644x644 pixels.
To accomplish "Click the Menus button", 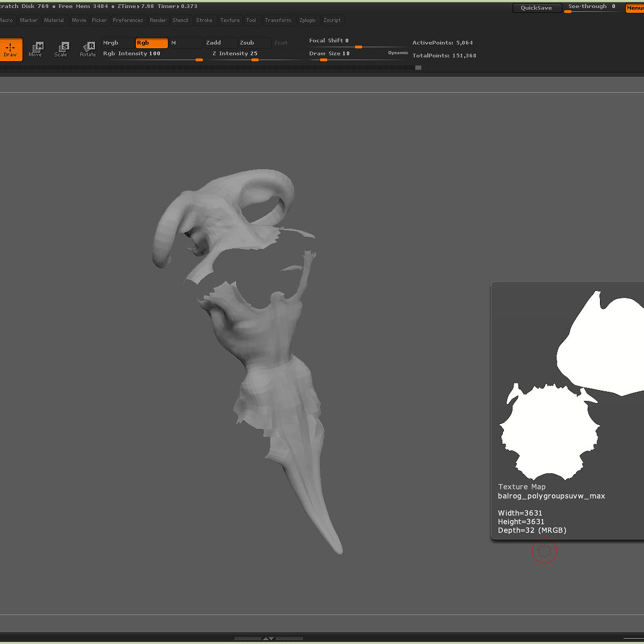I will 634,8.
